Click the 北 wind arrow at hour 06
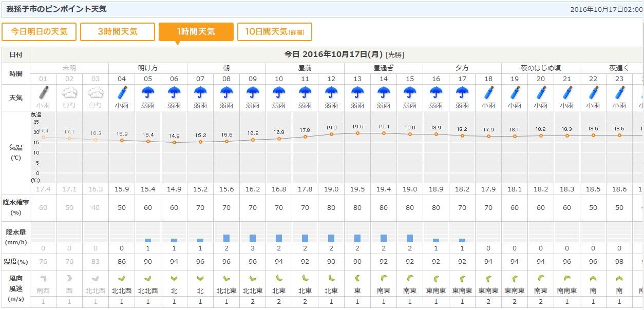Image resolution: width=644 pixels, height=310 pixels. tap(174, 278)
